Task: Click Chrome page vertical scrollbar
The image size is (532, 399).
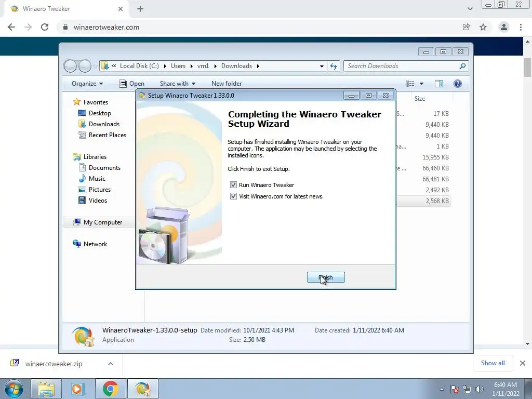Action: coord(527,67)
